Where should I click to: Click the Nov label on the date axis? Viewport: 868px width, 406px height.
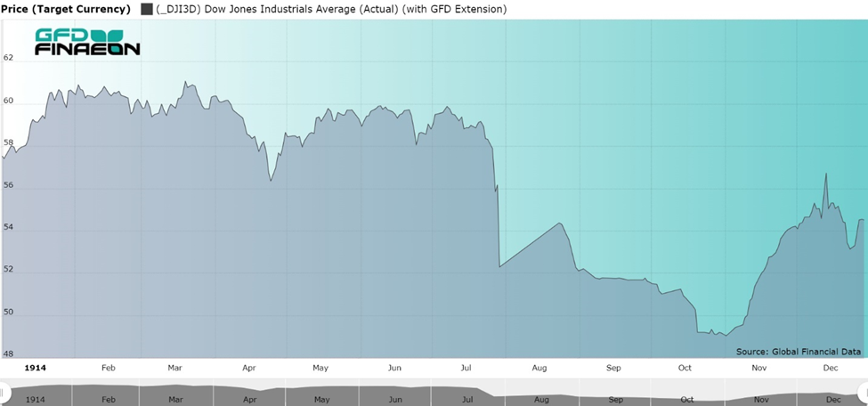(759, 368)
